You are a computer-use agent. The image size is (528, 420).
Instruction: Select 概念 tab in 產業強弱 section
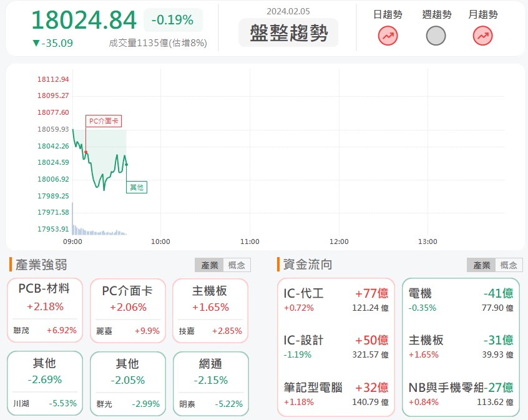(x=237, y=265)
